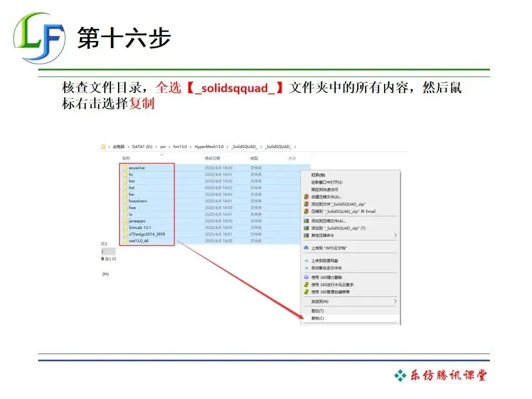
Task: Sort by the 大小 column header
Action: (292, 158)
